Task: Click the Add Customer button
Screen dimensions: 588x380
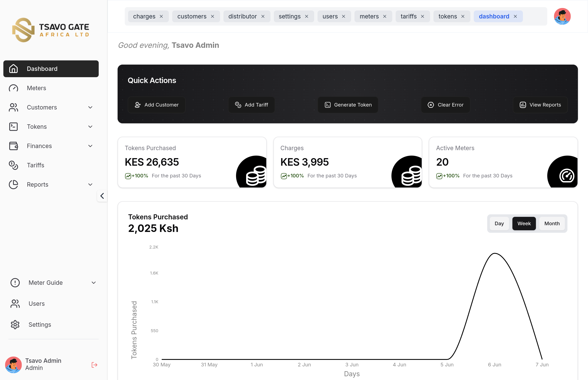Action: tap(156, 105)
